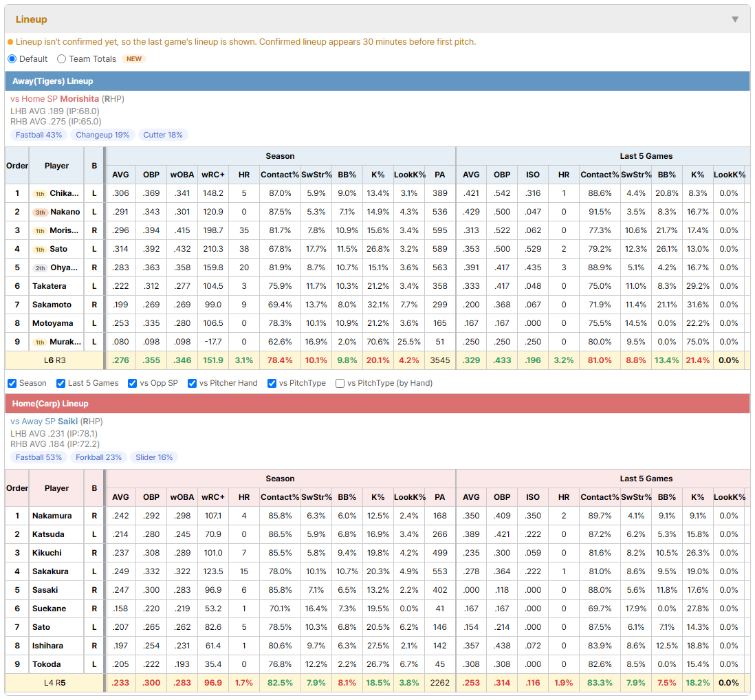
Task: Open player Kikuchi in the Carp lineup
Action: click(x=47, y=553)
